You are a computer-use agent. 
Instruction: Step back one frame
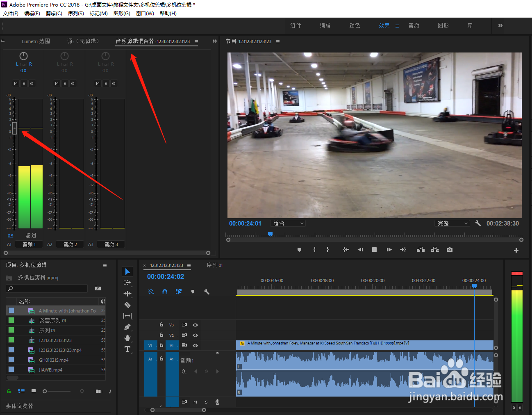pyautogui.click(x=360, y=250)
